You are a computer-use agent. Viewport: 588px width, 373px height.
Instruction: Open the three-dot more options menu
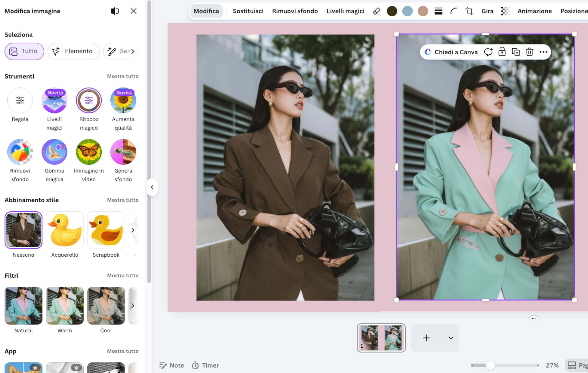(543, 52)
